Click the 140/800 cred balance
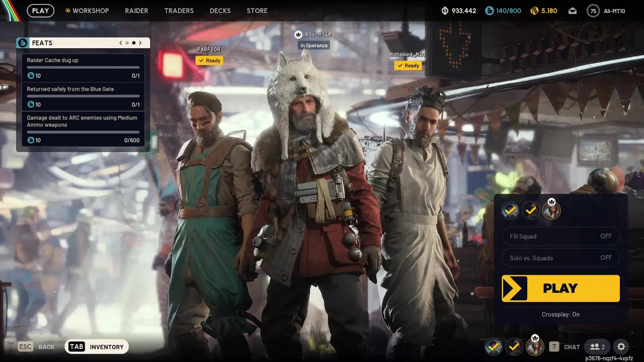The height and width of the screenshot is (362, 644). click(509, 11)
